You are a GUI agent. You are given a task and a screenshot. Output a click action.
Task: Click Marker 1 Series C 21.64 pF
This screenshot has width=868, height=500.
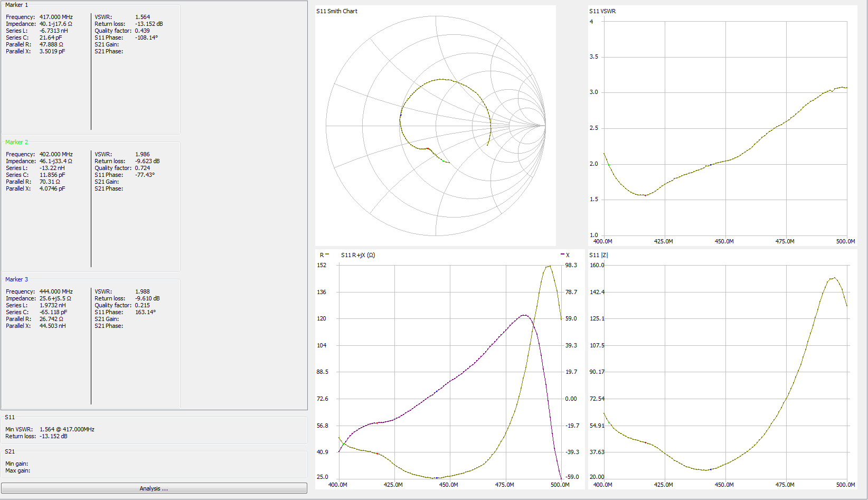51,37
